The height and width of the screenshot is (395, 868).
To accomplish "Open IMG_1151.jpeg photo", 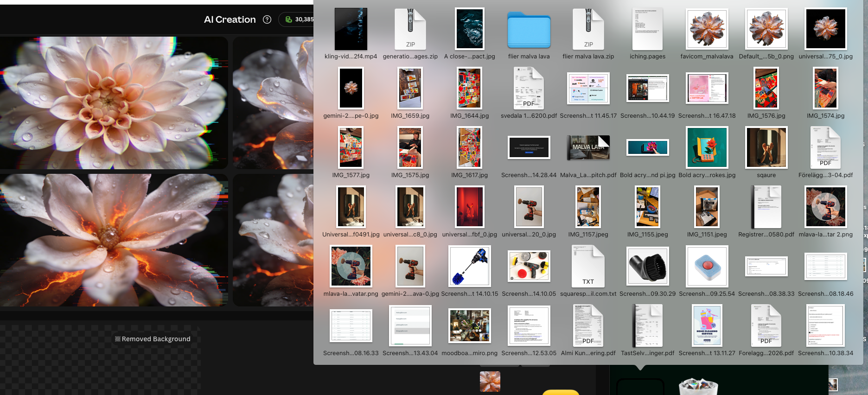I will pyautogui.click(x=707, y=207).
